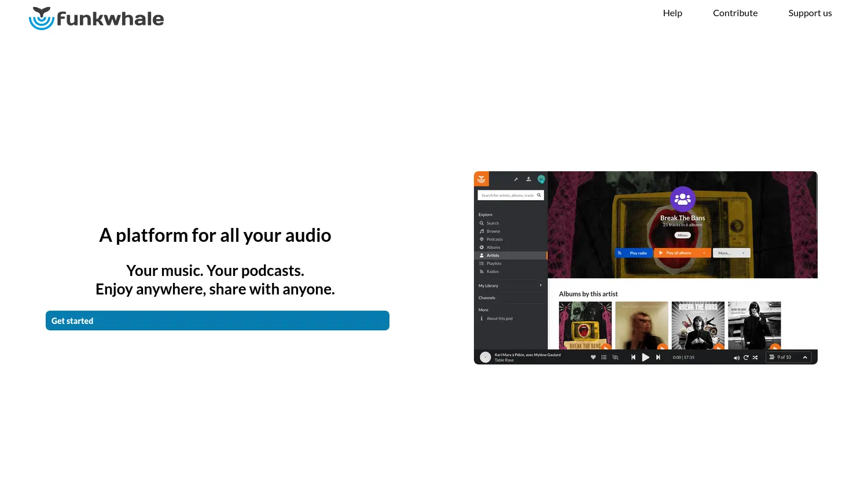Click the speaker volume icon in player

737,358
